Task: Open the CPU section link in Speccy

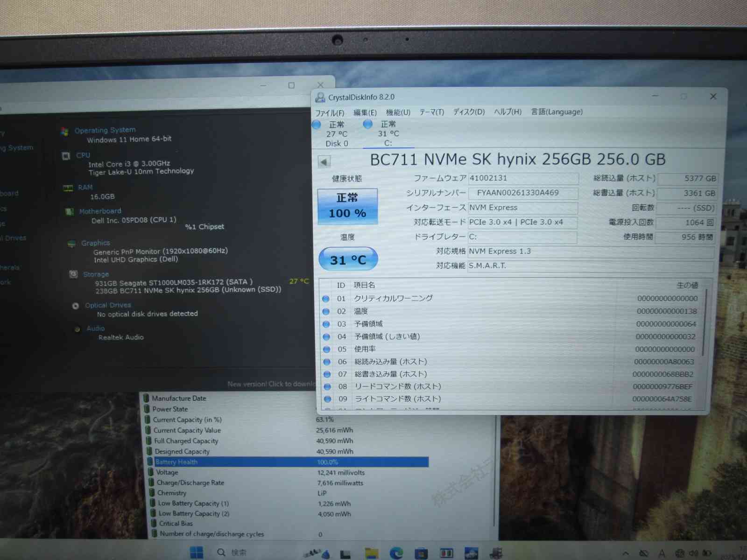Action: 83,155
